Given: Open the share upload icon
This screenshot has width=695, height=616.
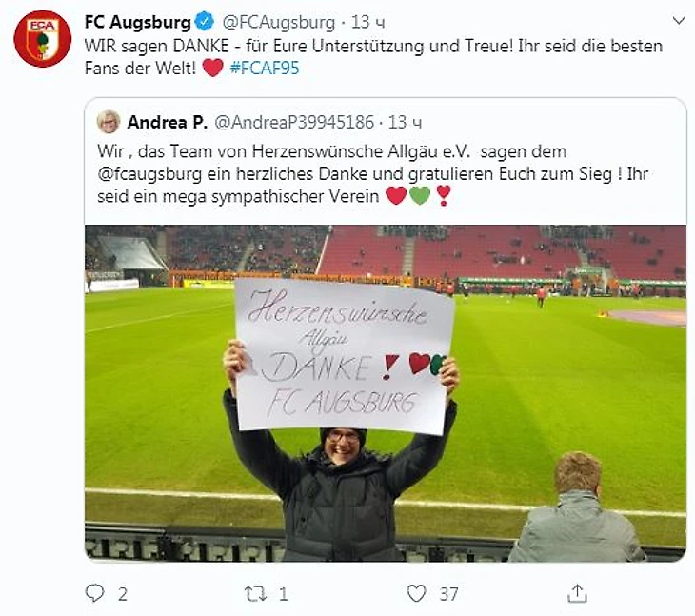Looking at the screenshot, I should (577, 593).
